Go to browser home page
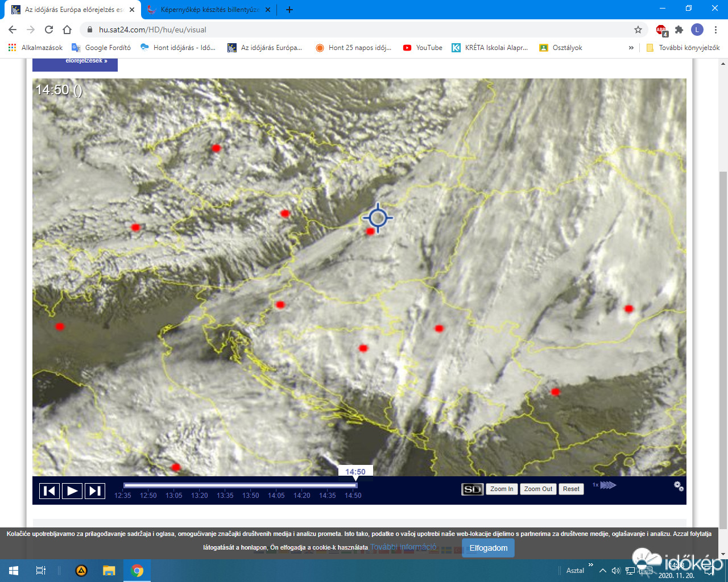The image size is (728, 582). (x=67, y=30)
